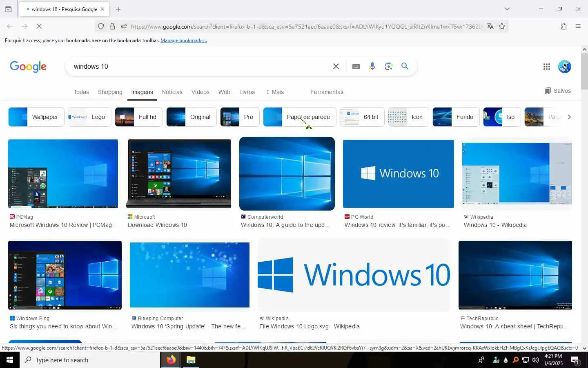The height and width of the screenshot is (368, 588).
Task: Open Firefox application hamburger menu
Action: coord(578,26)
